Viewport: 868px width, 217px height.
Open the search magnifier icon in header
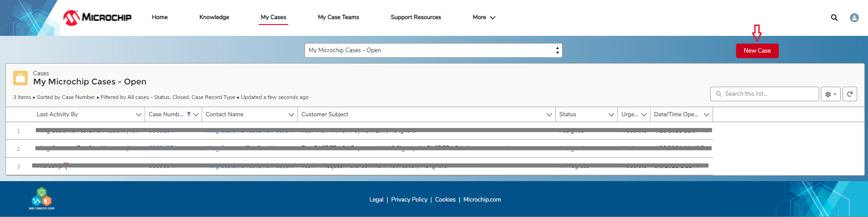click(x=834, y=18)
